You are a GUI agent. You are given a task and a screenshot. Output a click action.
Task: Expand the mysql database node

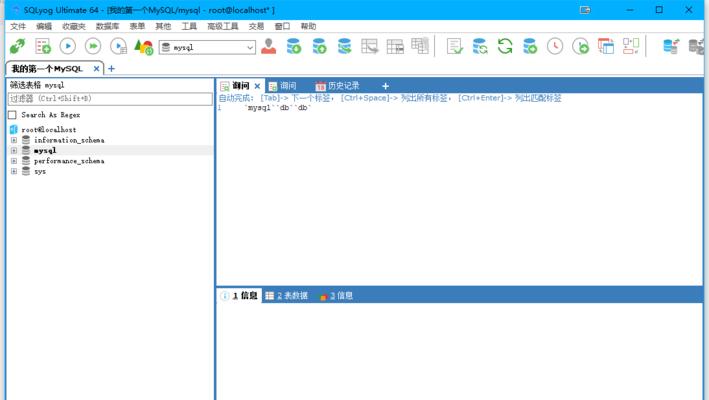pyautogui.click(x=14, y=151)
